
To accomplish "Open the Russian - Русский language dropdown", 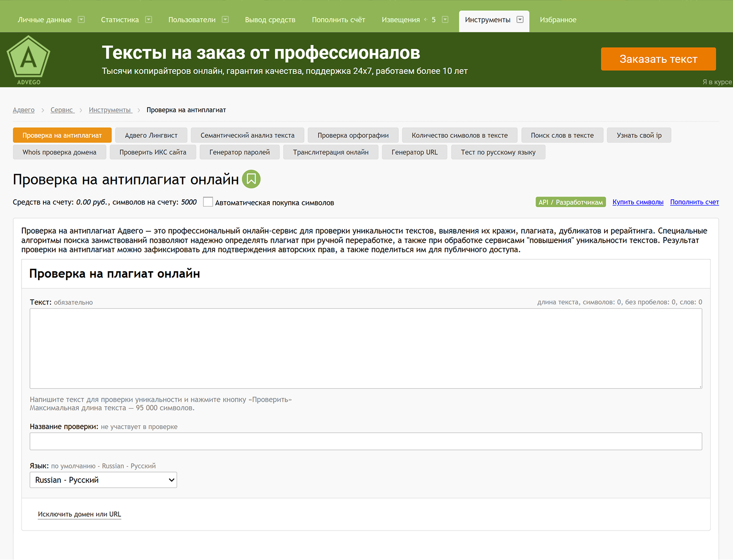I will (x=103, y=480).
